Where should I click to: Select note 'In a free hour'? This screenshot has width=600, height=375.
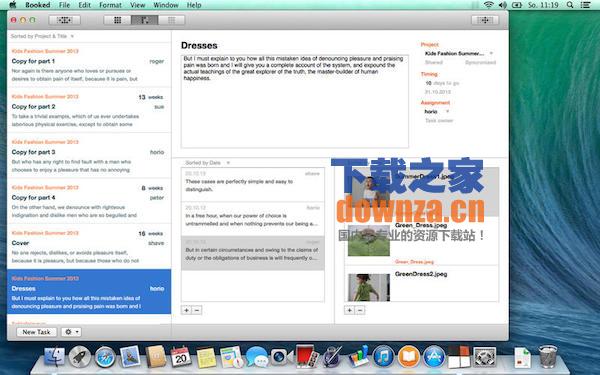[x=253, y=219]
